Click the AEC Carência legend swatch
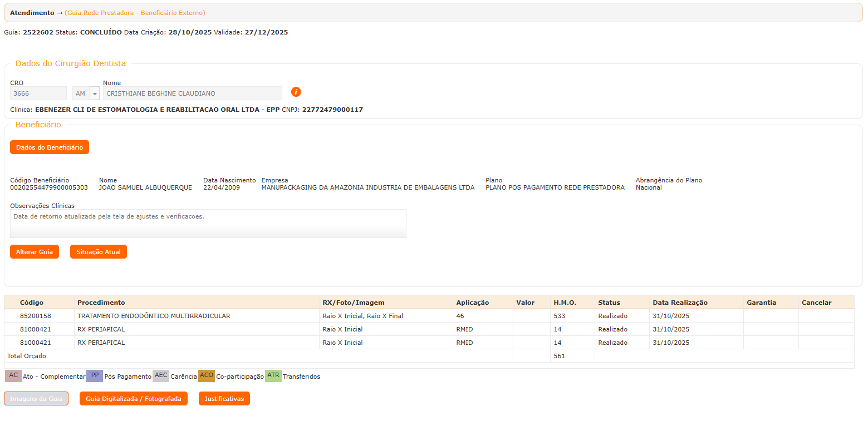This screenshot has height=421, width=868. coord(161,375)
